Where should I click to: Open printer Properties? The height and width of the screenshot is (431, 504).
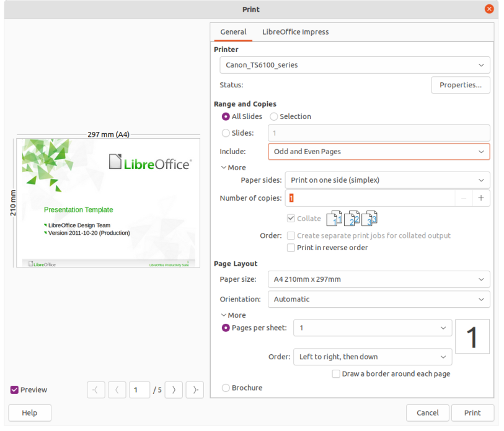tap(461, 85)
